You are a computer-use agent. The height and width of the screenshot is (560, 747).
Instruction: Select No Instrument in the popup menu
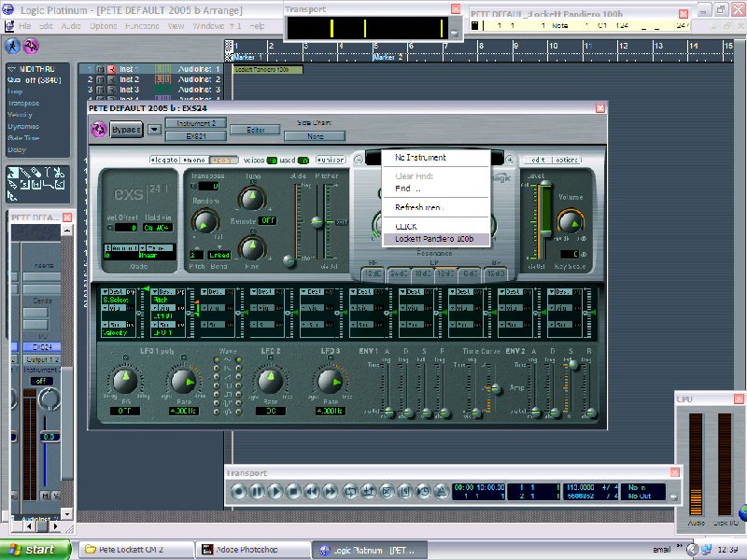pos(420,158)
